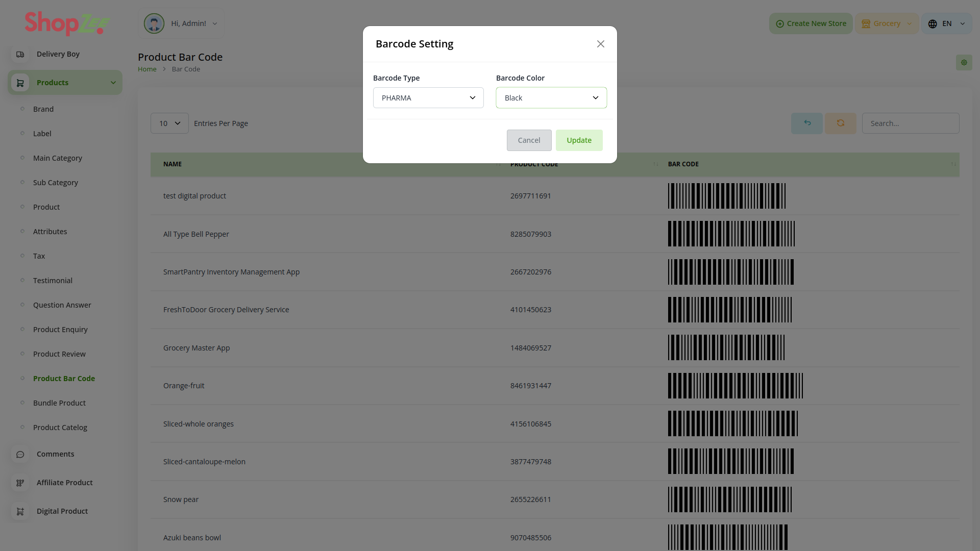Click the Digital Product cart icon
This screenshot has height=551, width=980.
click(x=20, y=511)
